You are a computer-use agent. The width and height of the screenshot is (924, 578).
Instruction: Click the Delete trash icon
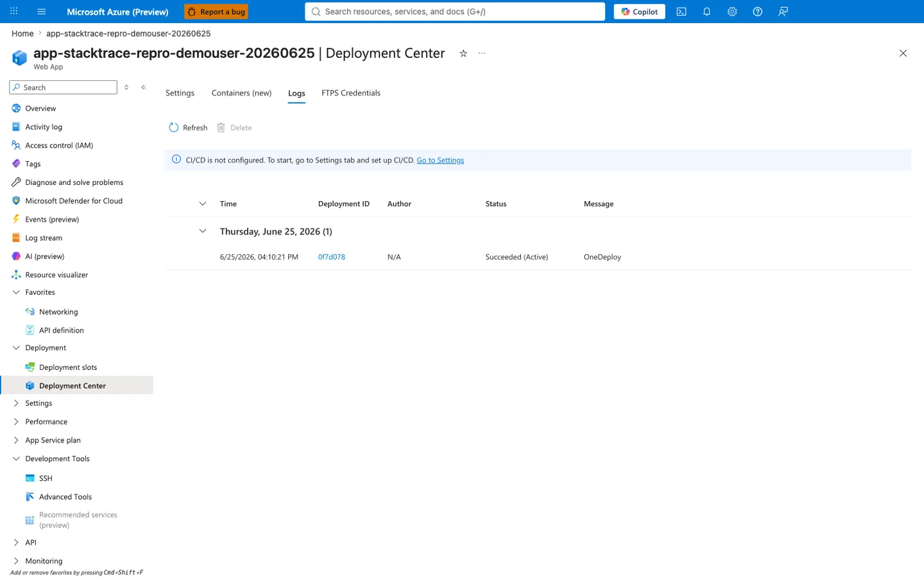point(221,128)
